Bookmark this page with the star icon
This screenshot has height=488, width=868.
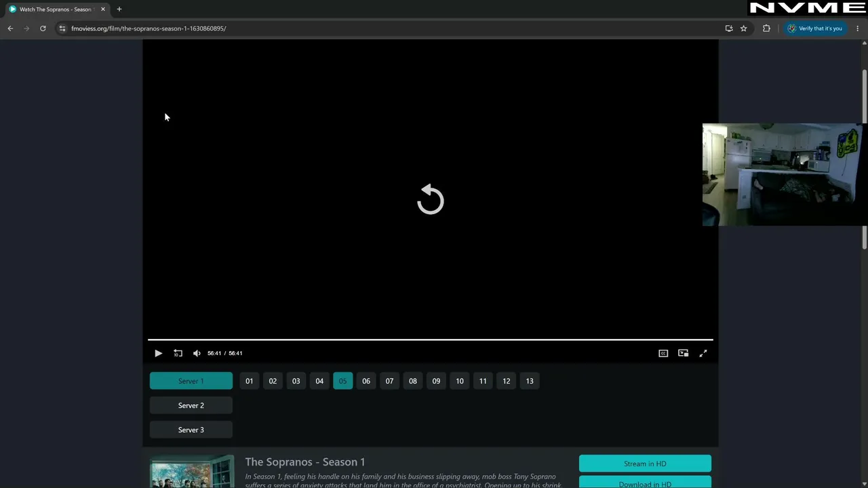(x=744, y=28)
